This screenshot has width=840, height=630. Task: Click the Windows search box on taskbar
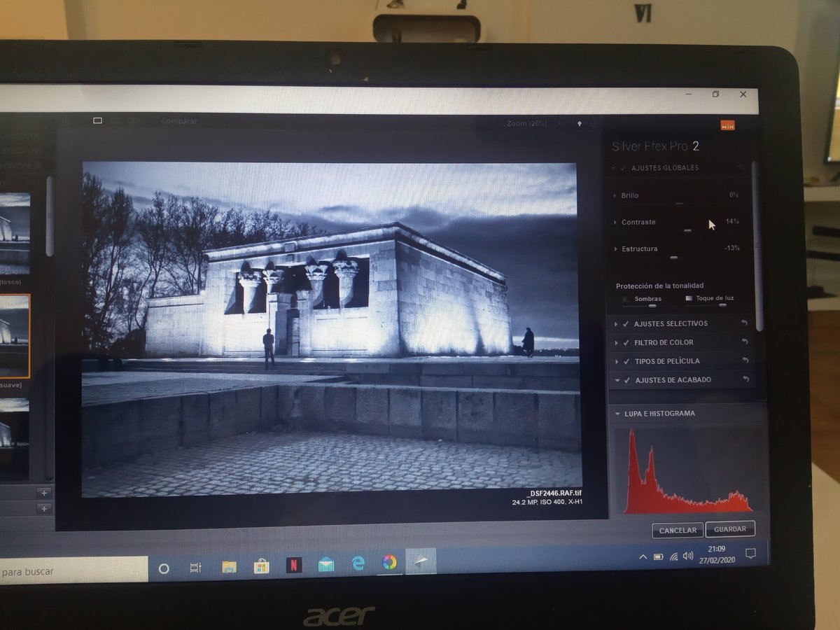coord(74,570)
